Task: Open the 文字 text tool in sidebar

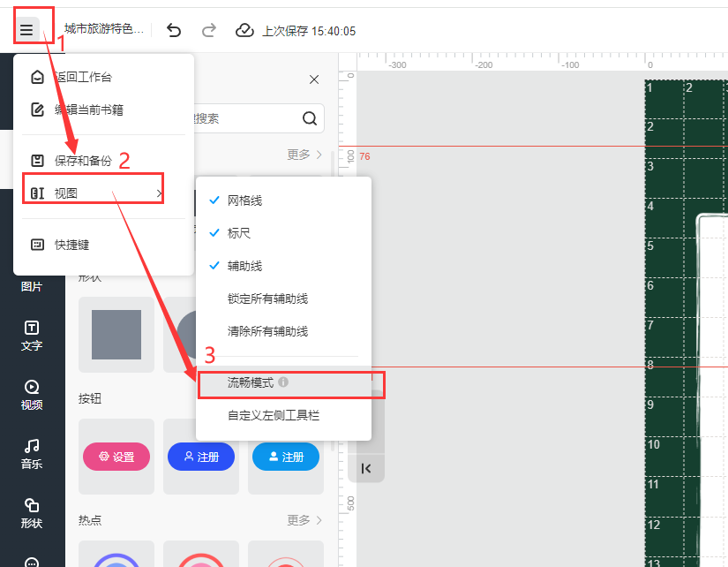Action: tap(32, 336)
